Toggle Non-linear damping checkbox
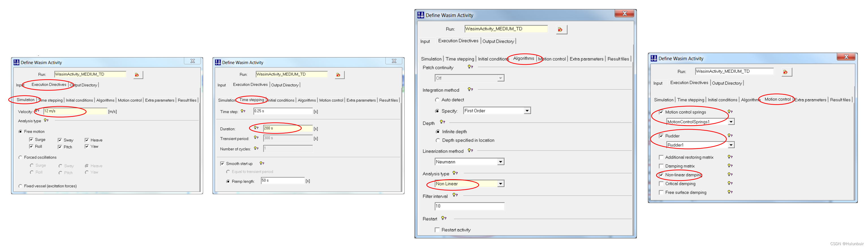This screenshot has width=868, height=248. [661, 175]
